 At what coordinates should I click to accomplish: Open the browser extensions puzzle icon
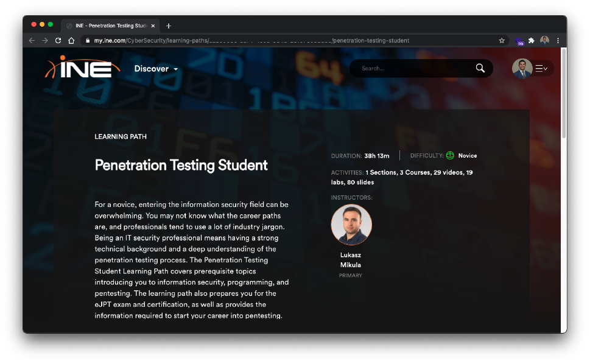[x=532, y=41]
